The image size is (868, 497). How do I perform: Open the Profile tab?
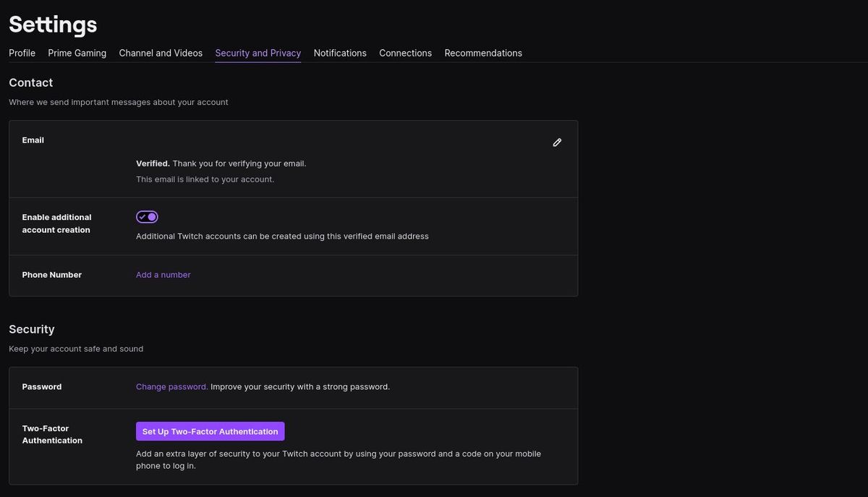22,53
